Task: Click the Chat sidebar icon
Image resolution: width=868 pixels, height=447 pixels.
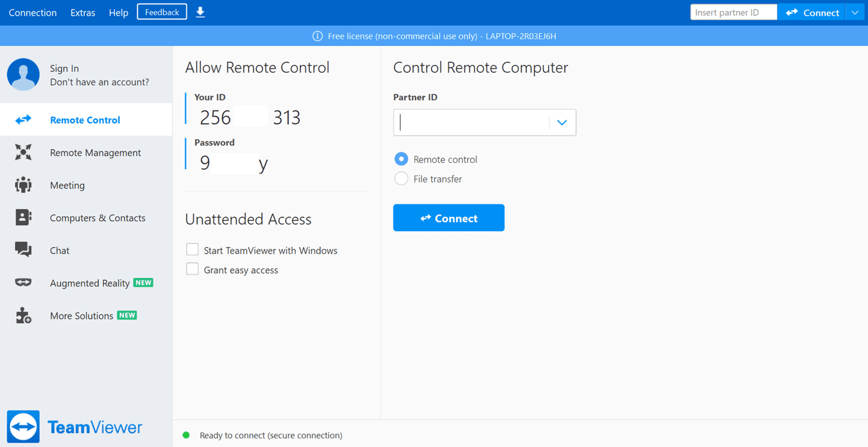Action: point(23,250)
